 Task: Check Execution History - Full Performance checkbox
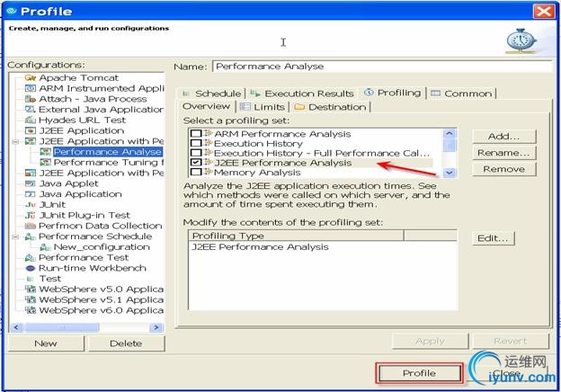pos(196,153)
